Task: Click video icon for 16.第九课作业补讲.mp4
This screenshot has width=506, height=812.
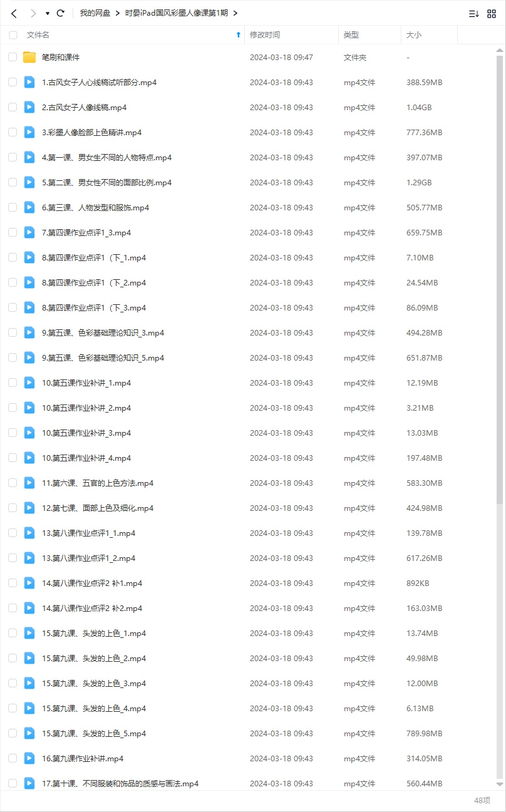Action: tap(29, 758)
